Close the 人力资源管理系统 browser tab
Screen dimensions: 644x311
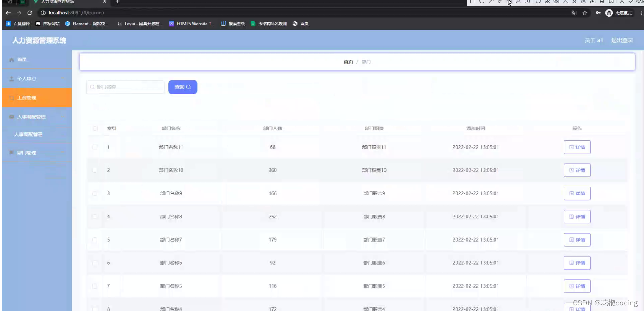tap(105, 2)
